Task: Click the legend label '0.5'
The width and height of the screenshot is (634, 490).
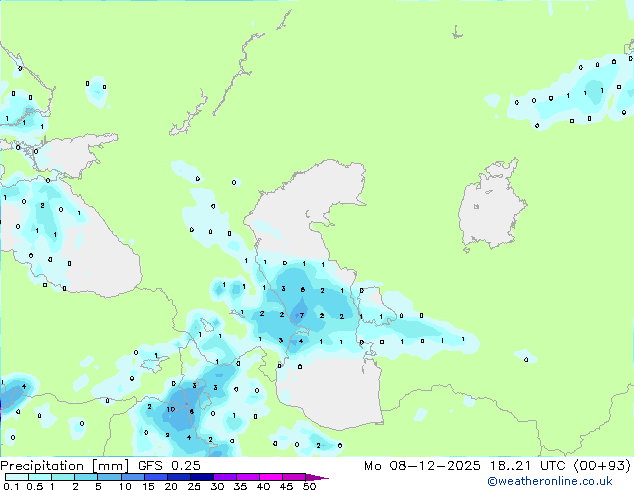Action: coord(35,486)
